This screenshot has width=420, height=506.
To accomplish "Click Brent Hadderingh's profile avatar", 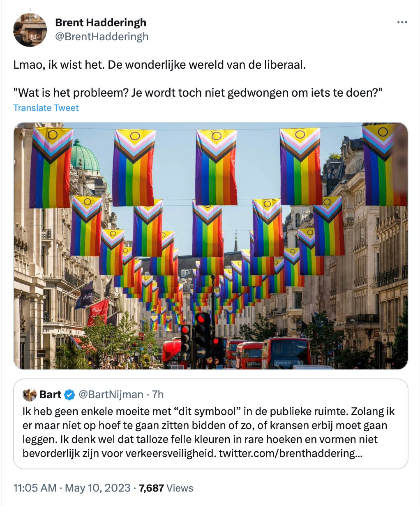I will tap(30, 30).
